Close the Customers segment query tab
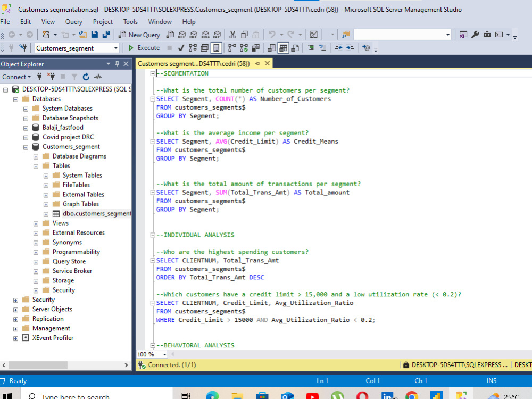The height and width of the screenshot is (399, 532). click(268, 63)
